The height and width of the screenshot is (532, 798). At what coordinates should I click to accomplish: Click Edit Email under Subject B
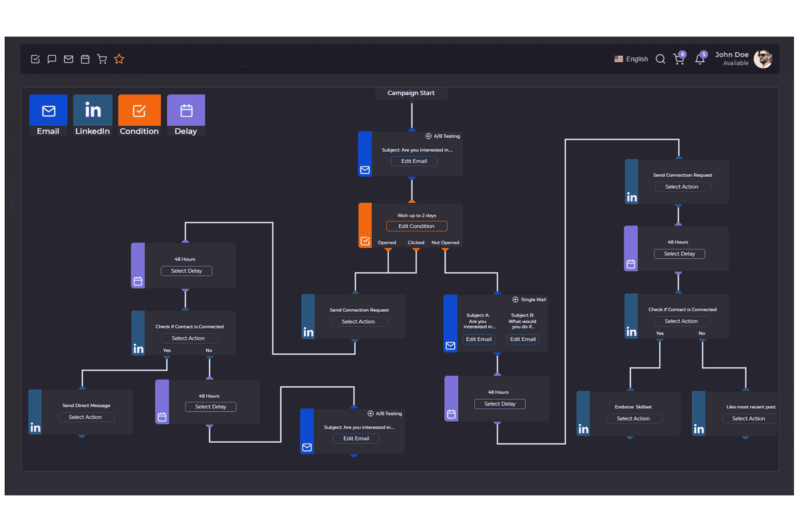[x=523, y=339]
